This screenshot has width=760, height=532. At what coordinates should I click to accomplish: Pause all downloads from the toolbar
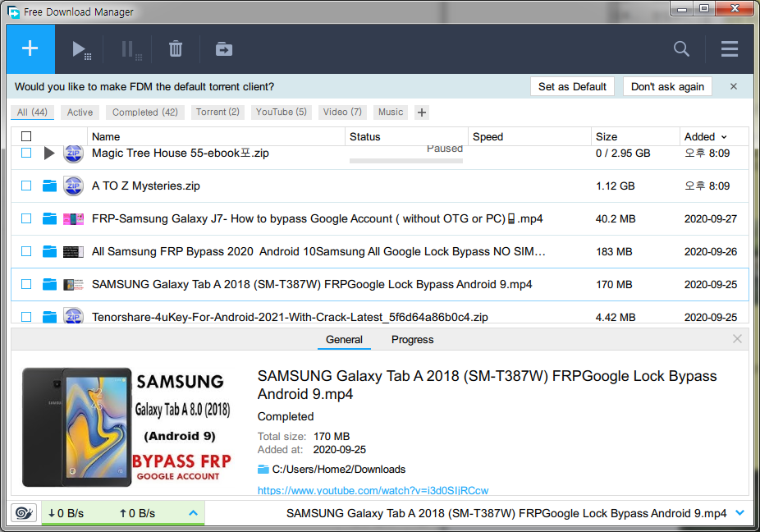pos(130,49)
